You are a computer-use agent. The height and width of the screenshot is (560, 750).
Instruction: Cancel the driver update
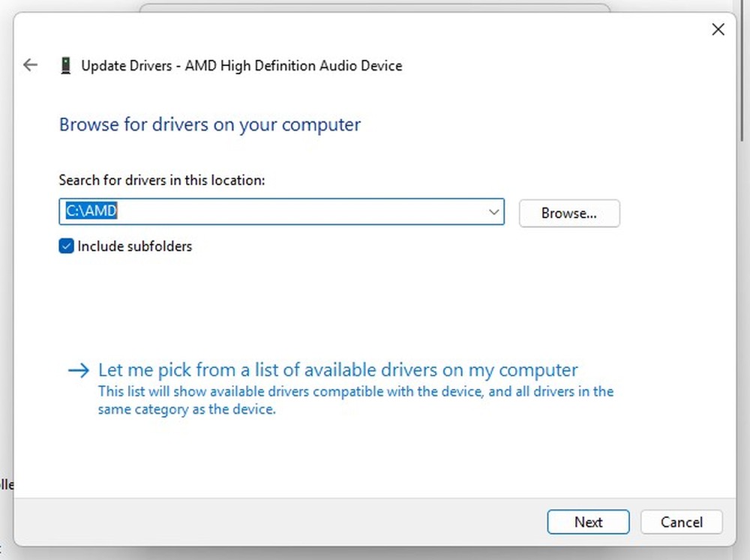(x=681, y=521)
